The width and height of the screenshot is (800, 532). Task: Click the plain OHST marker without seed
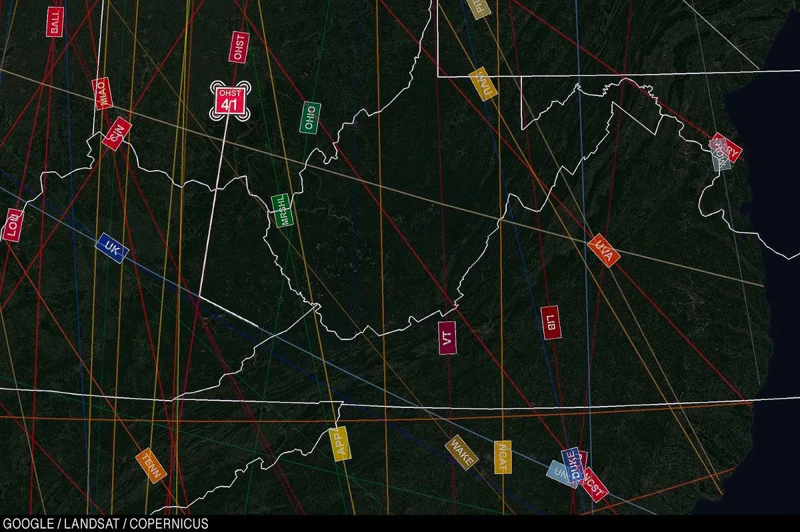pyautogui.click(x=239, y=47)
